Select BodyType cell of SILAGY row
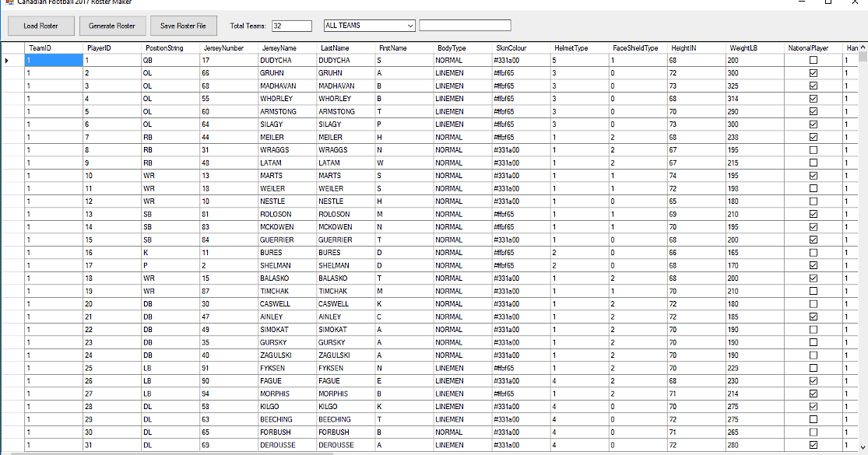The image size is (868, 455). pyautogui.click(x=462, y=124)
